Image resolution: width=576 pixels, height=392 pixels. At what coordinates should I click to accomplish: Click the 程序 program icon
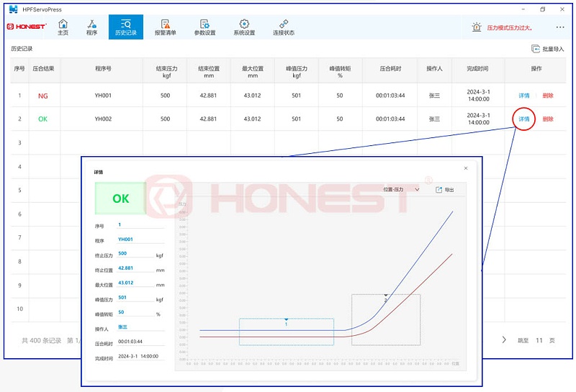[91, 24]
